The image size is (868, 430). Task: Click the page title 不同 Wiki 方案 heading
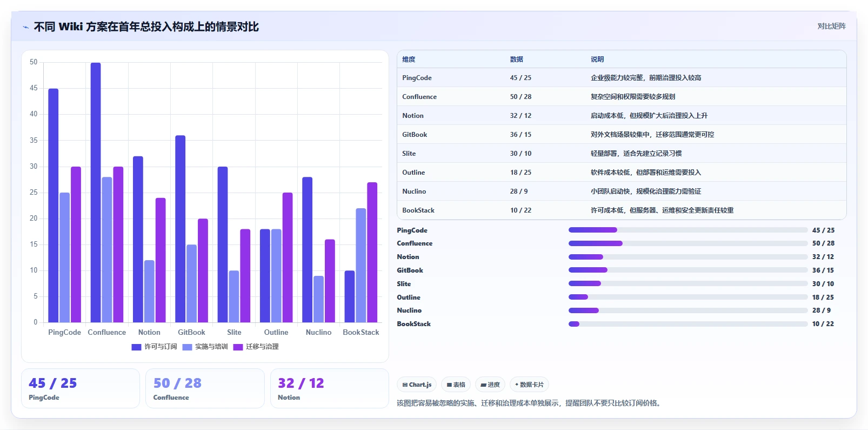146,27
